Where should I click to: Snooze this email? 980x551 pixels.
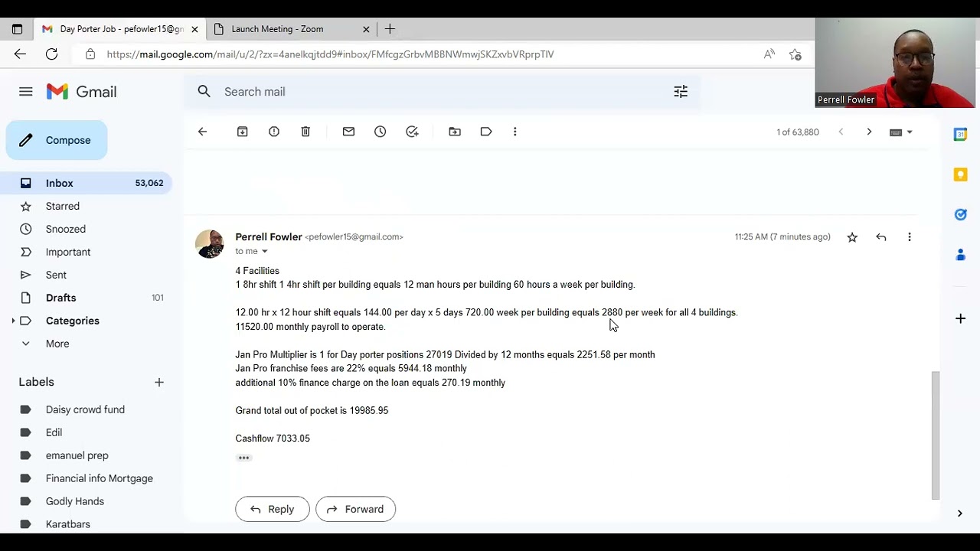tap(381, 132)
